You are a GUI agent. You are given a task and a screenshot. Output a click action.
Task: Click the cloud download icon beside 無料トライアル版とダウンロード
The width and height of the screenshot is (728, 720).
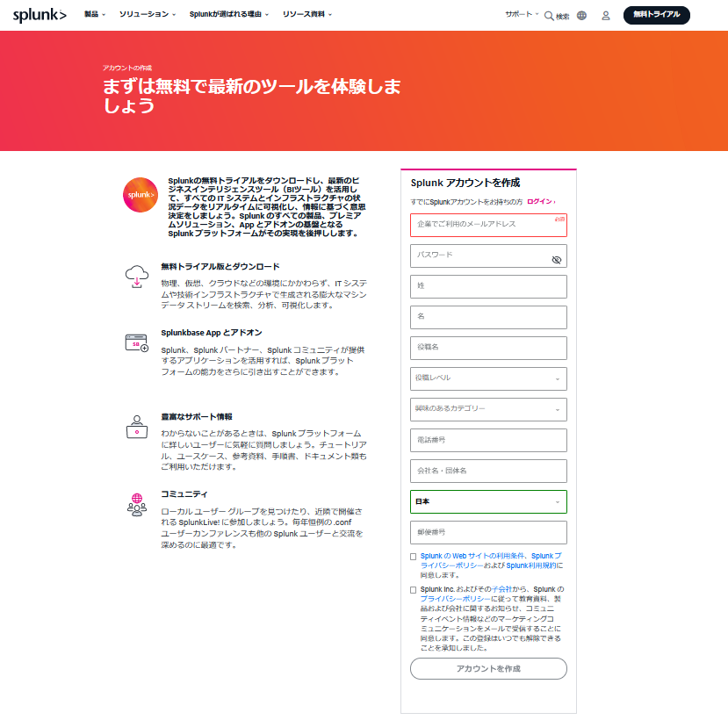click(x=137, y=277)
